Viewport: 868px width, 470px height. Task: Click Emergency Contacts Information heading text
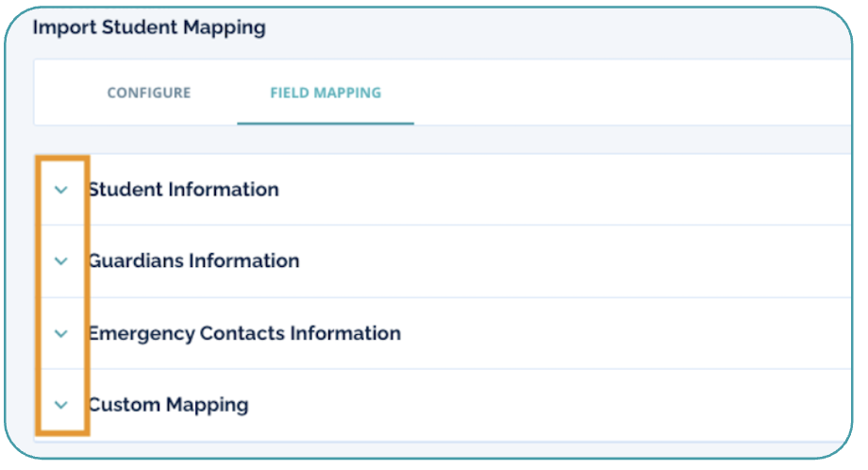click(244, 333)
